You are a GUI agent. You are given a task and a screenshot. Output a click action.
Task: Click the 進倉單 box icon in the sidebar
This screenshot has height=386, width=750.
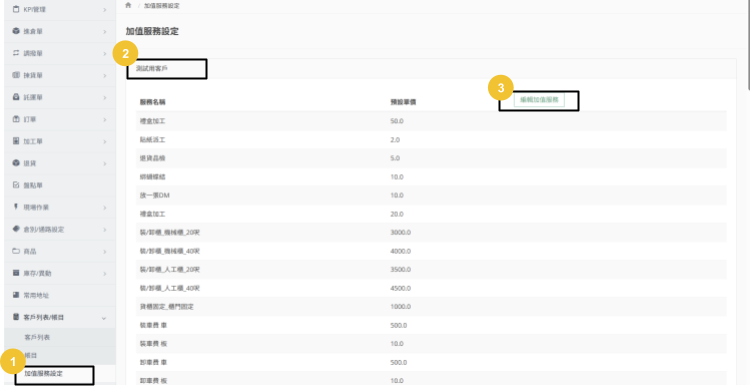click(x=16, y=31)
